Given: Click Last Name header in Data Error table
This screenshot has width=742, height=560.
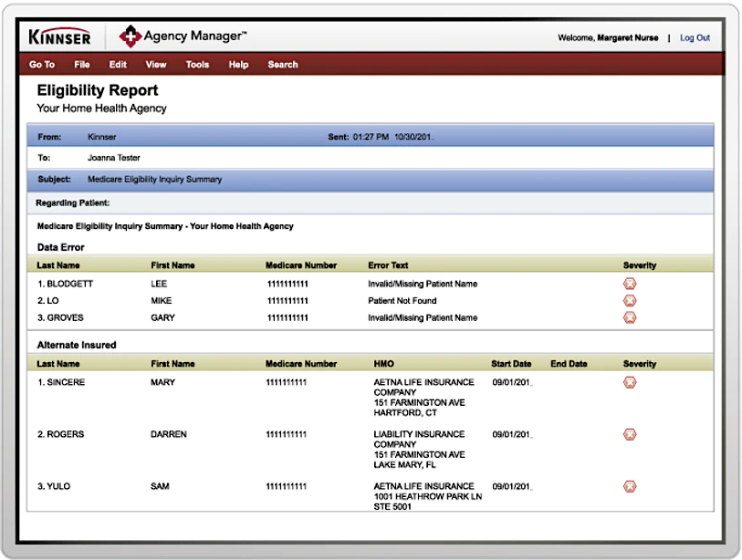Looking at the screenshot, I should click(58, 265).
